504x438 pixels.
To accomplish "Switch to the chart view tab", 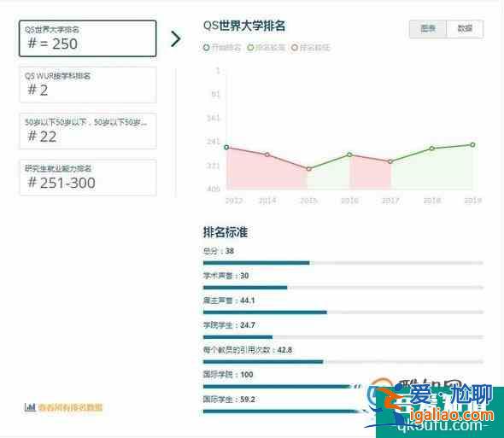I will 428,29.
